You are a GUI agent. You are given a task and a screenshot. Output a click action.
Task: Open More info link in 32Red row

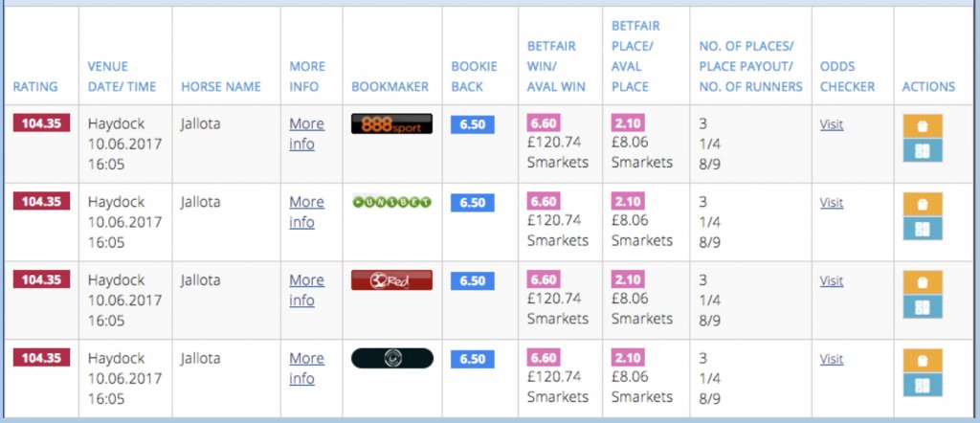307,290
